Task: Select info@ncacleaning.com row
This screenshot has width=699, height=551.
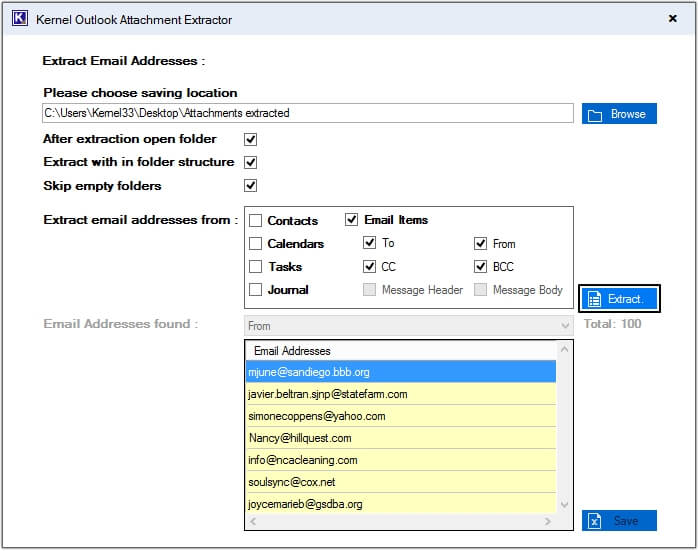Action: click(x=401, y=460)
